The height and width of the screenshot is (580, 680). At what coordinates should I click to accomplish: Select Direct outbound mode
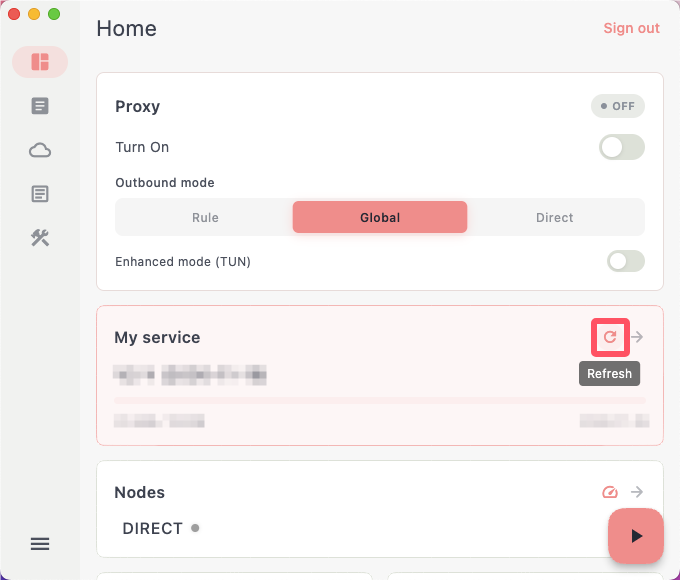[554, 217]
